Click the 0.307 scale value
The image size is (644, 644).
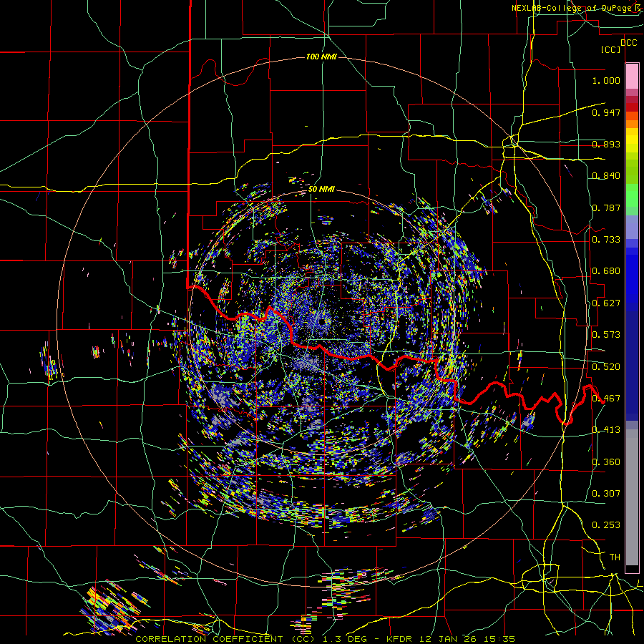tap(606, 494)
